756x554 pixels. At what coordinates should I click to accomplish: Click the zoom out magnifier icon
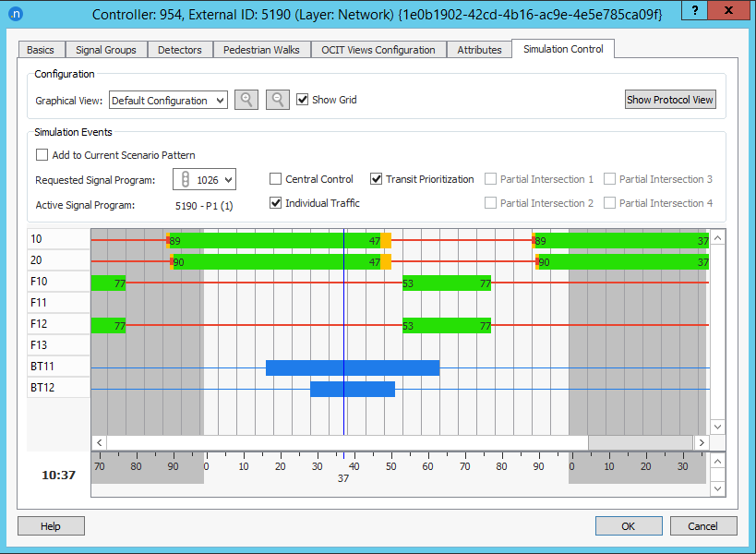[278, 100]
